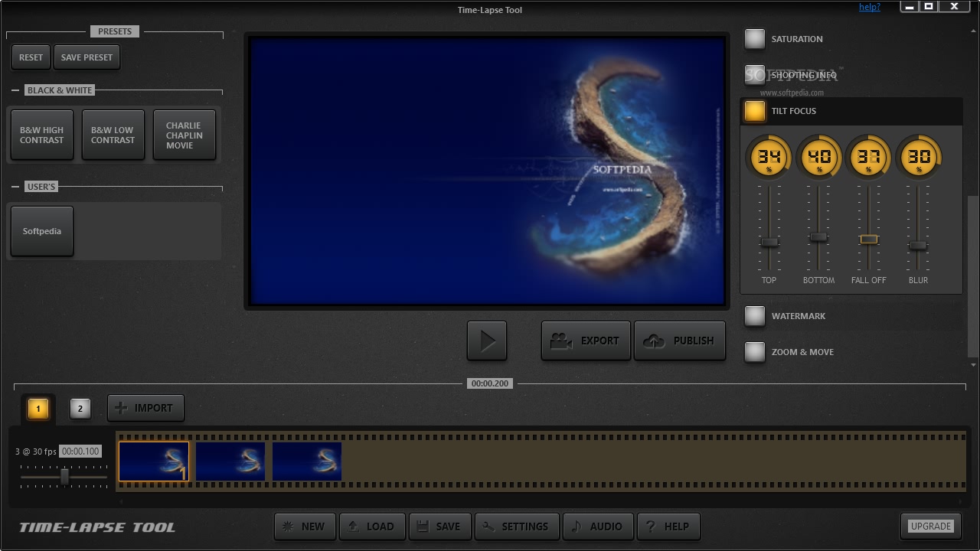Apply B&W Low Contrast preset

pyautogui.click(x=113, y=135)
